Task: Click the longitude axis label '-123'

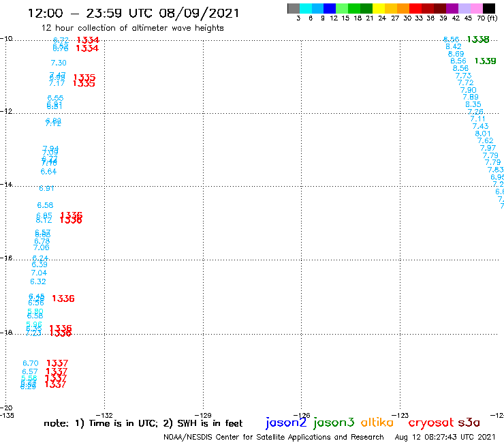Action: [400, 415]
